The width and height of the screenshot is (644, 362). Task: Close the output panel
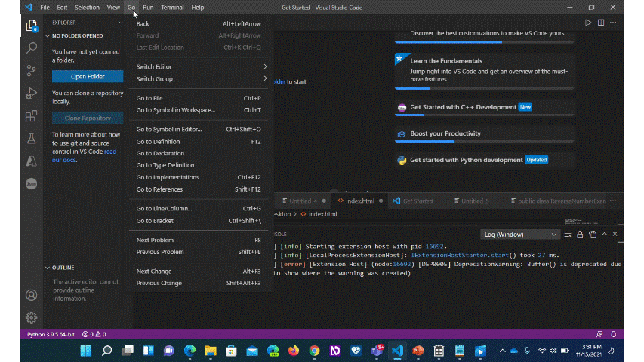pos(615,234)
